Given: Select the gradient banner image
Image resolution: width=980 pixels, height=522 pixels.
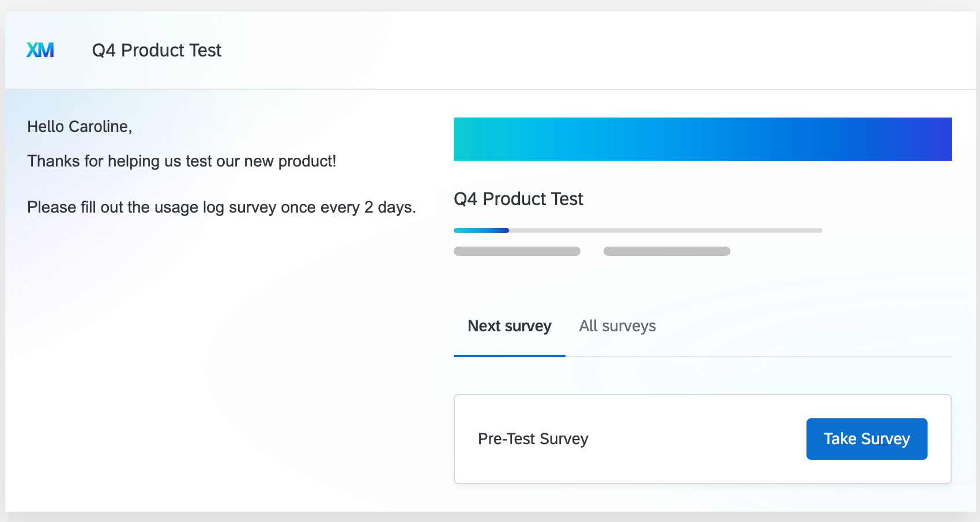Looking at the screenshot, I should [x=702, y=139].
